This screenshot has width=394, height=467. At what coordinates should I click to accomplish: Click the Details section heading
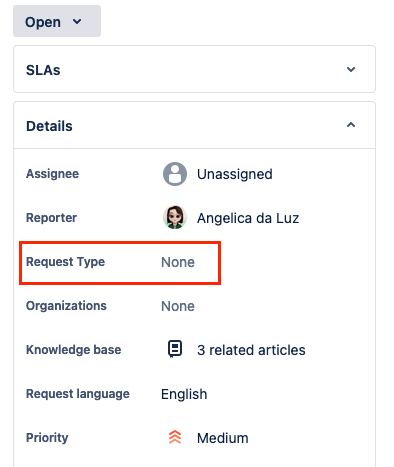point(49,126)
